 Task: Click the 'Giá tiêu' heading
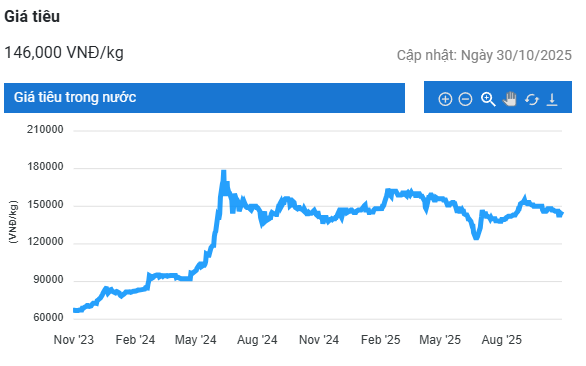32,16
